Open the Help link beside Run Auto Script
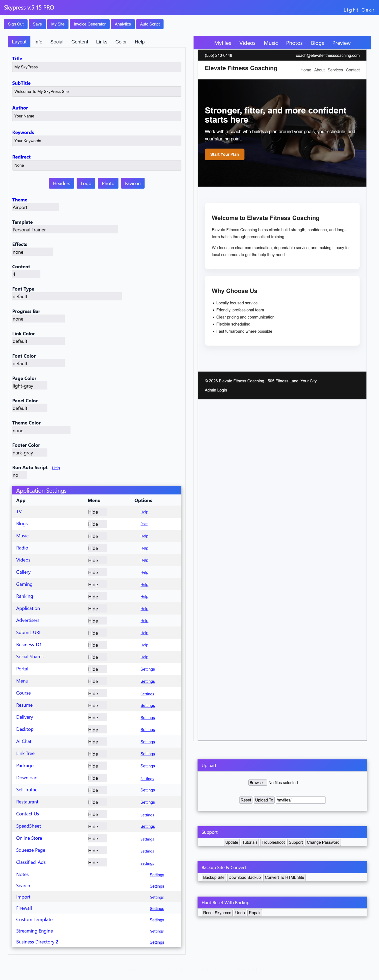Viewport: 379px width, 980px height. point(56,468)
